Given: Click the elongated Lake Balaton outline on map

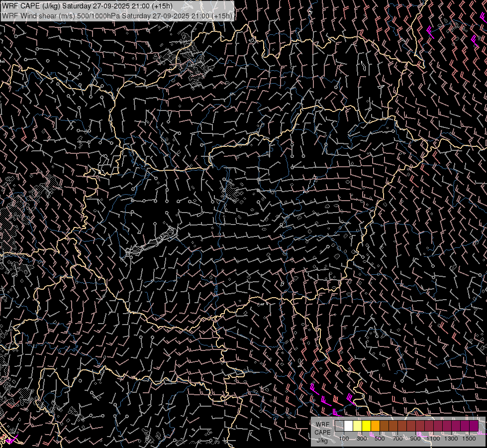Looking at the screenshot, I should [151, 243].
